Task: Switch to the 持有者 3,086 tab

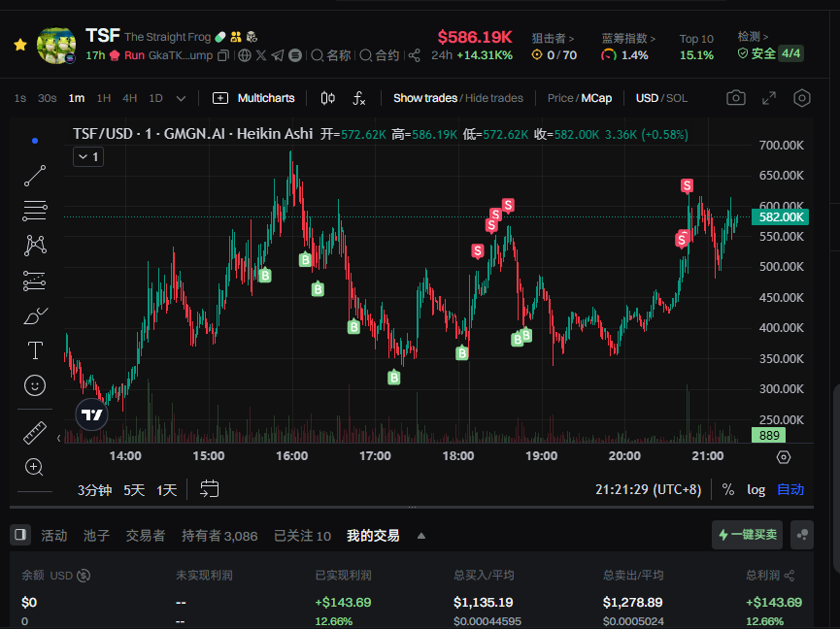Action: (219, 535)
